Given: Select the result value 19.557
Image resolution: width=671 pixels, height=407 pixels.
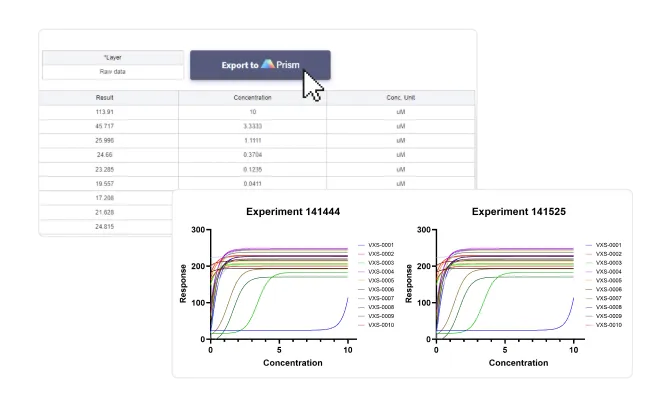Looking at the screenshot, I should pos(104,184).
